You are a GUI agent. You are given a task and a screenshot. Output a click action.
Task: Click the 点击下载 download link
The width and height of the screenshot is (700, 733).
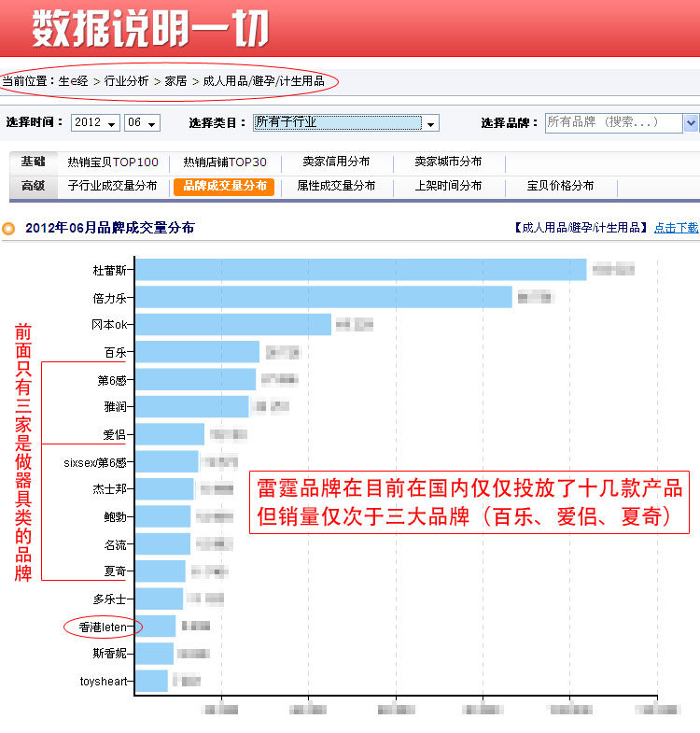676,228
